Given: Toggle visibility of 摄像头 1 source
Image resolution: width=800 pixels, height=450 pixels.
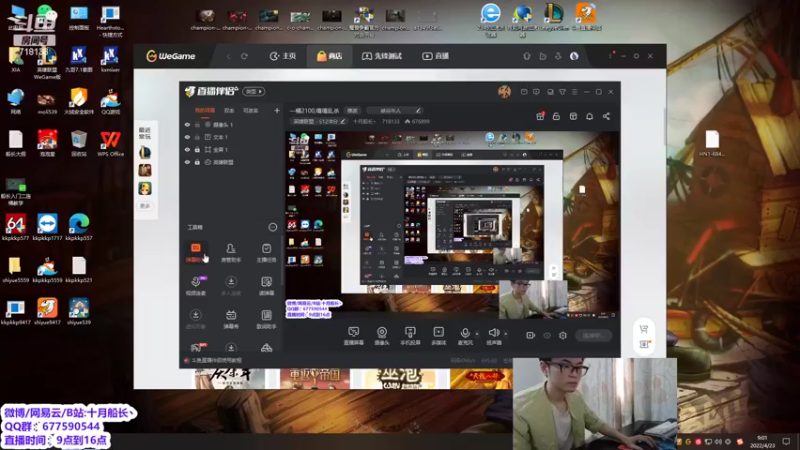Looking at the screenshot, I should pos(187,124).
